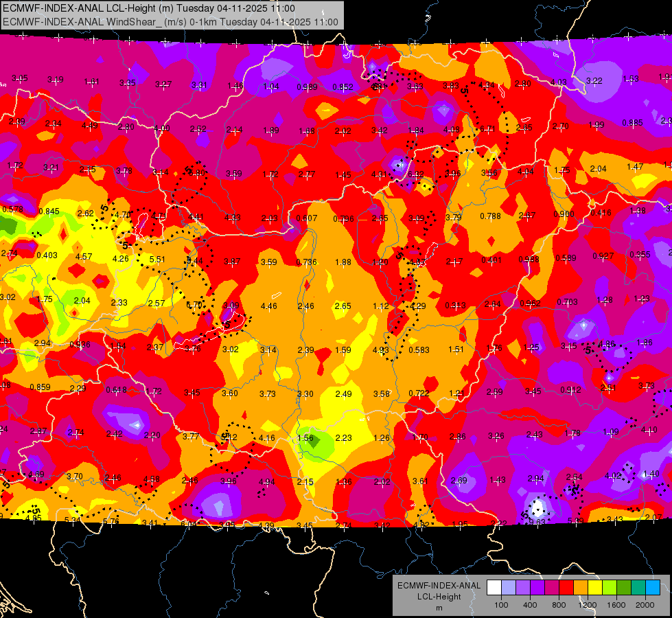Click the legend label 400
This screenshot has width=672, height=618.
tap(530, 605)
